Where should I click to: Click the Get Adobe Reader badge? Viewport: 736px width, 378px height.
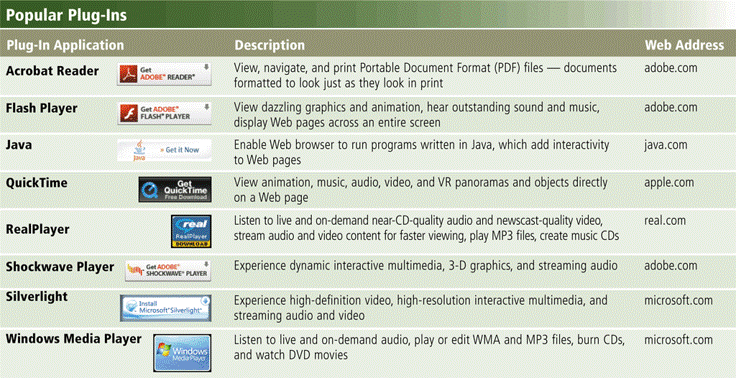[x=164, y=74]
